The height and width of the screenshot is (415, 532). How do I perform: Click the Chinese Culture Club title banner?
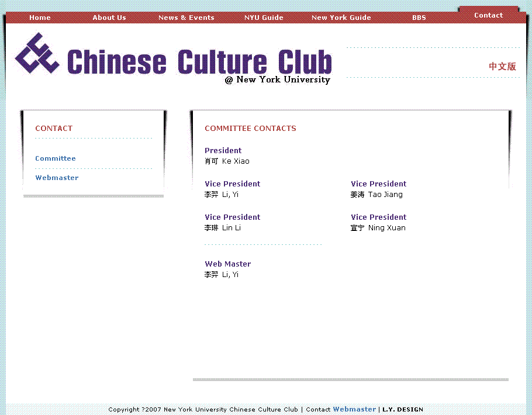[x=199, y=63]
